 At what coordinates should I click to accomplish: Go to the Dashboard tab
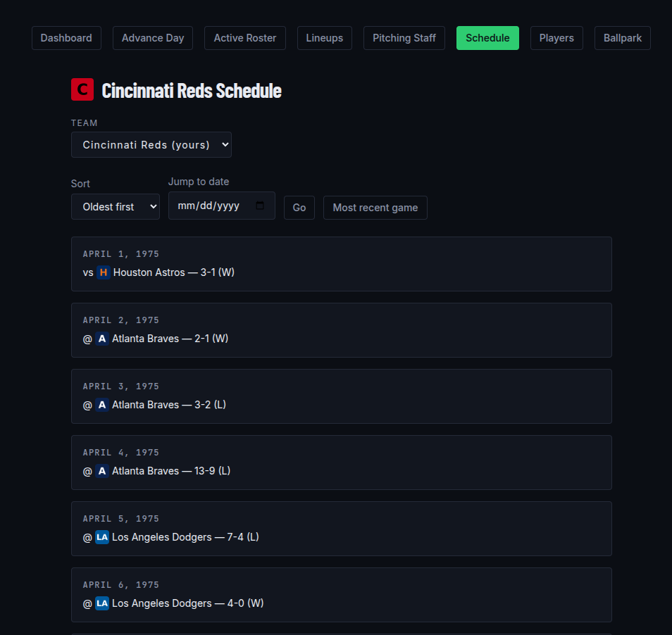pos(66,38)
